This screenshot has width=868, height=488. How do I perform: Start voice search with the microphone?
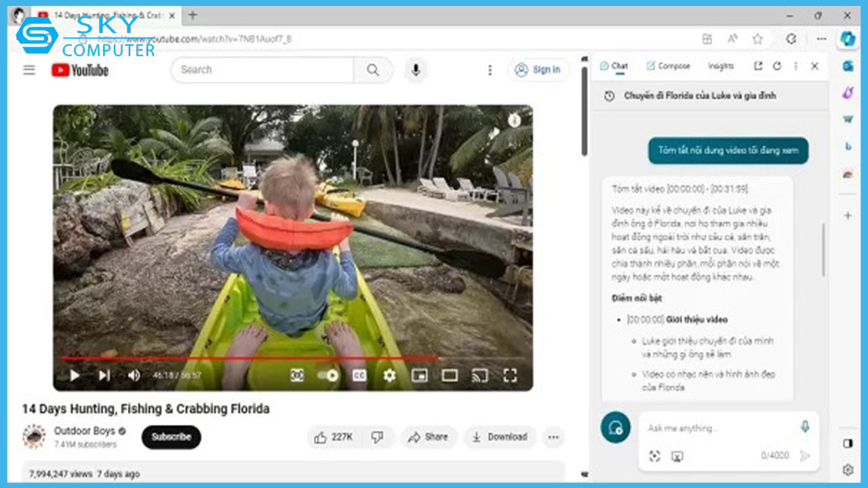click(415, 70)
